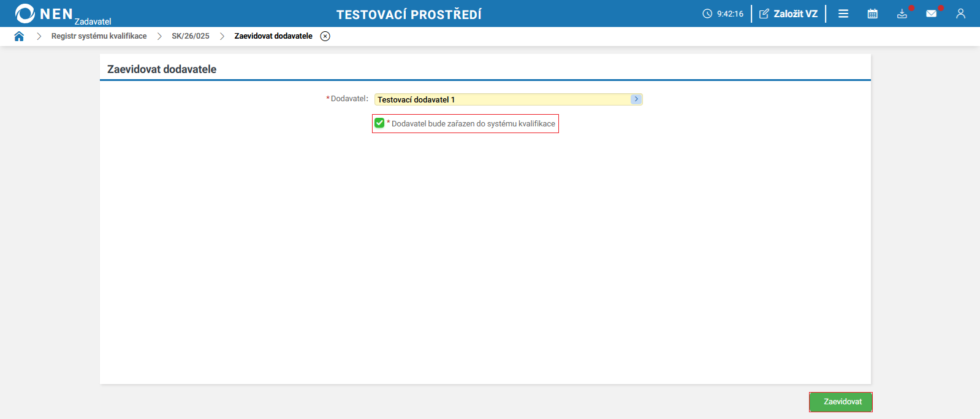980x419 pixels.
Task: Click the Dodavatel input field
Action: click(x=508, y=99)
